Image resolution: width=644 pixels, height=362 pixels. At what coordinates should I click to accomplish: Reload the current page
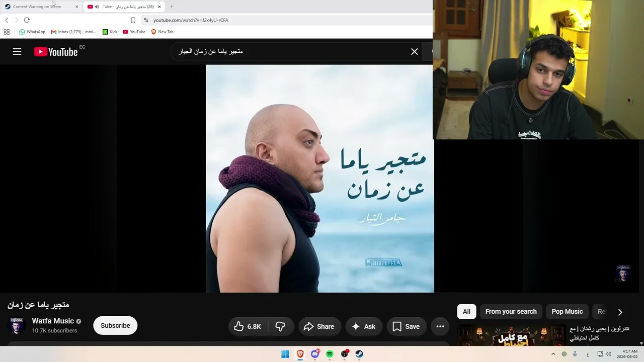click(x=27, y=20)
